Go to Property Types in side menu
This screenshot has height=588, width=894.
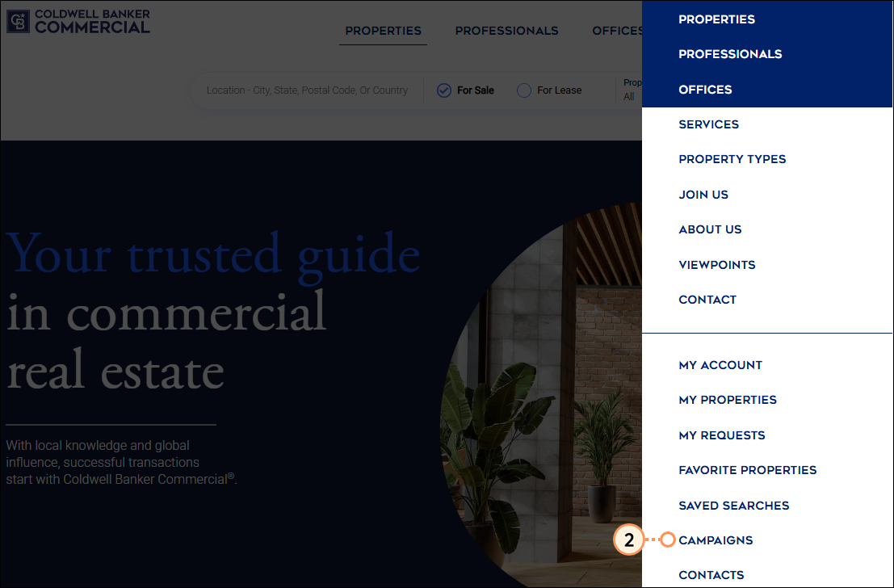click(732, 159)
